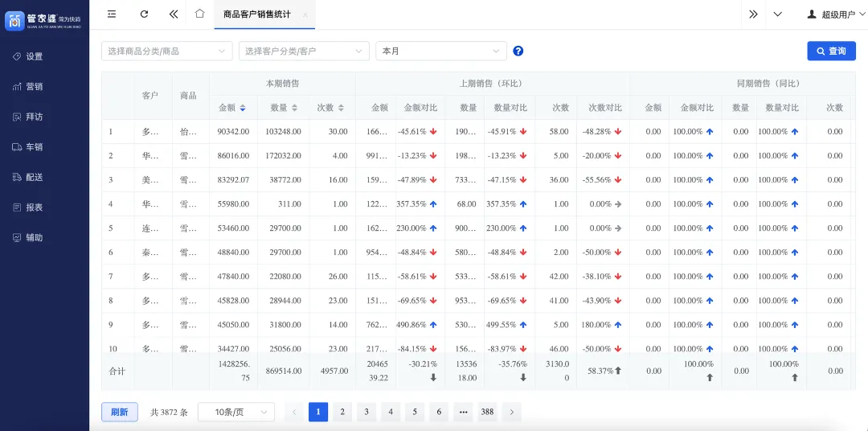
Task: Open the 10条/页 page size selector
Action: pos(235,412)
